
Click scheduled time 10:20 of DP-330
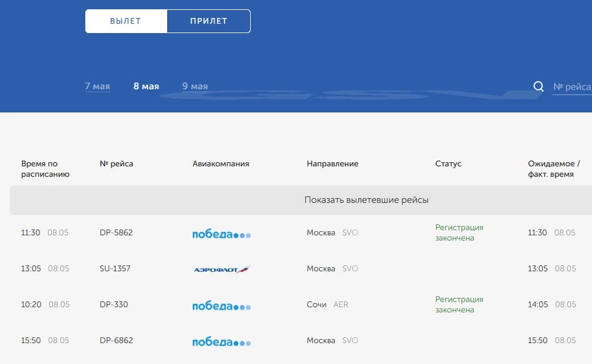pyautogui.click(x=31, y=304)
